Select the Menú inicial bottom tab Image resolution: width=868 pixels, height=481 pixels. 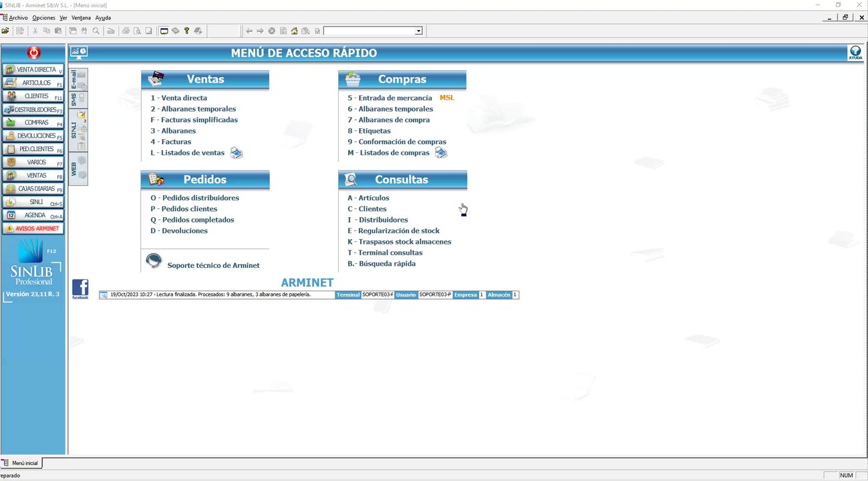(x=21, y=463)
